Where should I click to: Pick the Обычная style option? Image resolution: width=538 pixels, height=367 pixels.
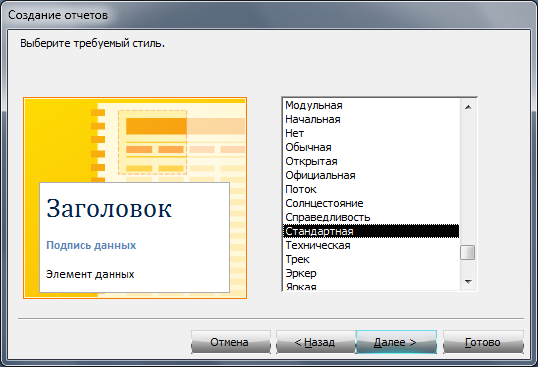tap(371, 147)
